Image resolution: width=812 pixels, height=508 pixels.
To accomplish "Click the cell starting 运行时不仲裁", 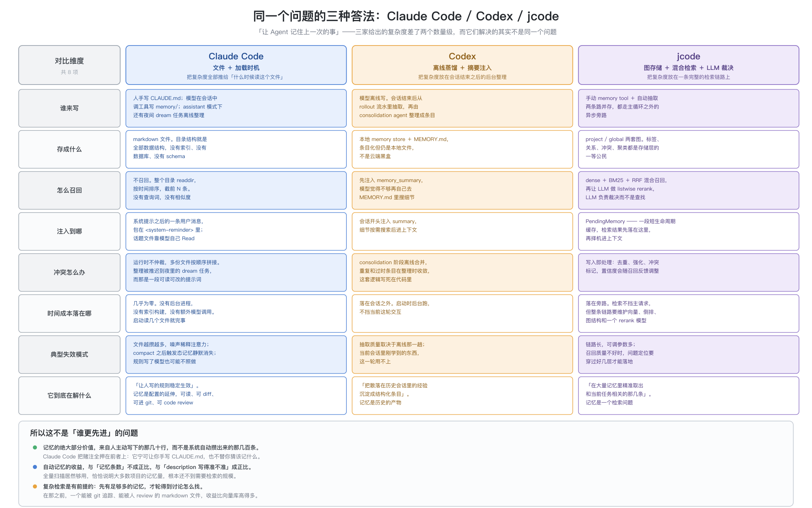I will 236,272.
